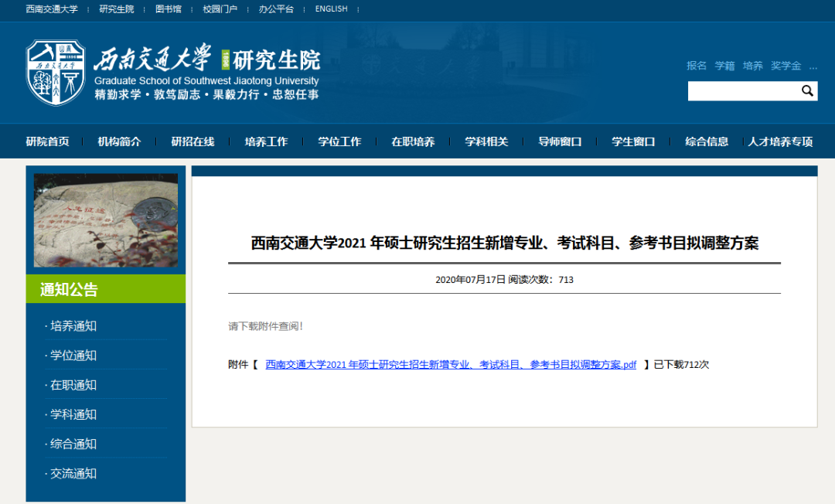Go to 研院首页 in main navigation
Viewport: 835px width, 504px height.
click(x=47, y=141)
